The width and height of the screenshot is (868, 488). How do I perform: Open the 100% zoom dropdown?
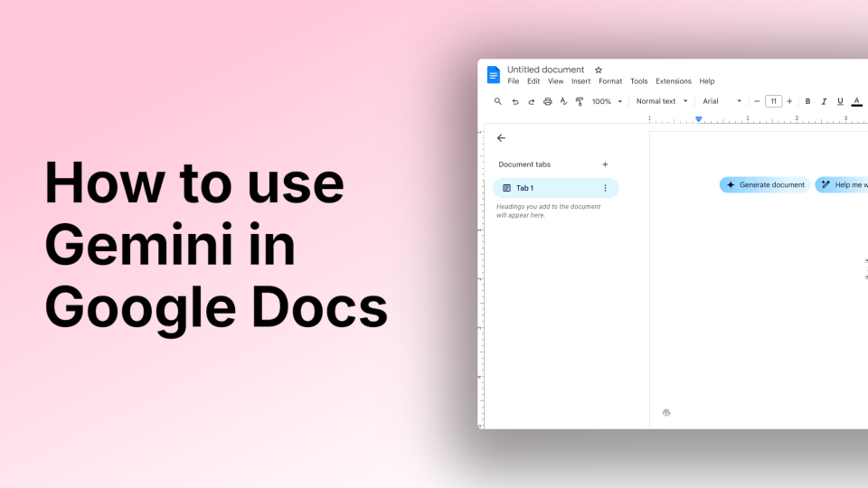(608, 101)
